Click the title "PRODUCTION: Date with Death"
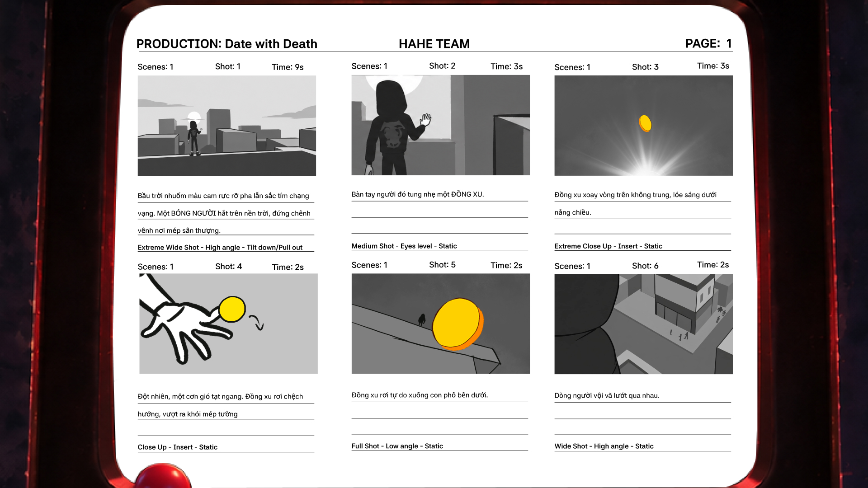 (227, 44)
